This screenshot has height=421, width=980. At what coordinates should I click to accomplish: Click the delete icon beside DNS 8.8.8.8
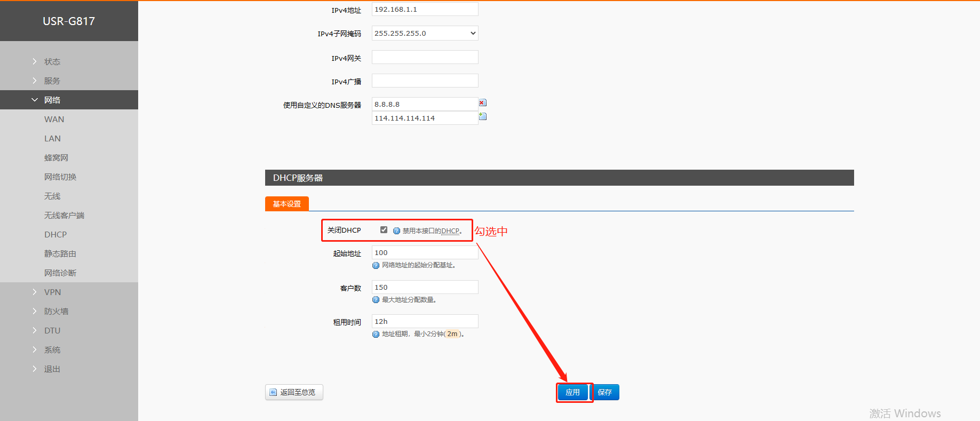482,103
